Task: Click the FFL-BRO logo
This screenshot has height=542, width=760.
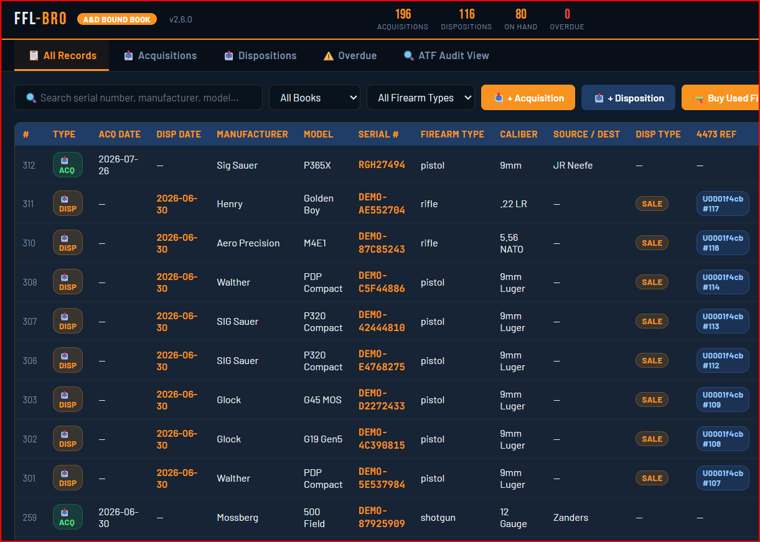Action: pos(40,19)
